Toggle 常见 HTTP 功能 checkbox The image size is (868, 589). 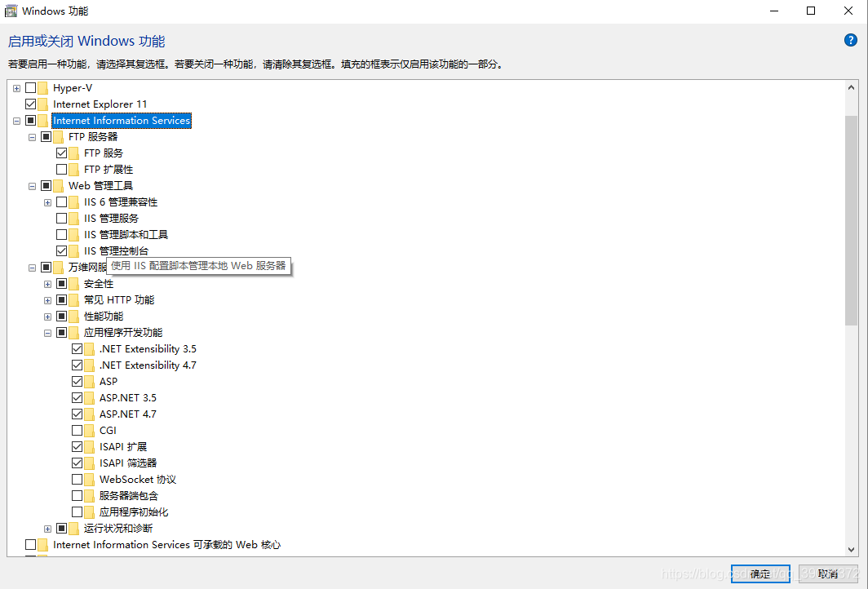coord(61,299)
